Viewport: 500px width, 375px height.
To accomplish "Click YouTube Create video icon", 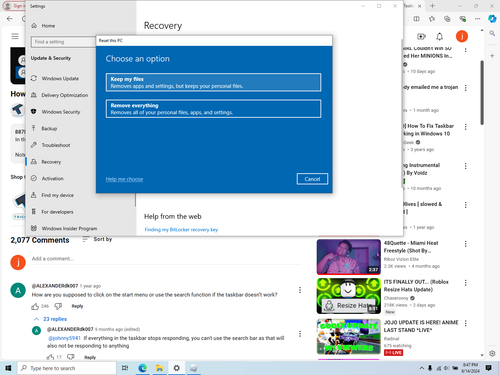I will (421, 36).
